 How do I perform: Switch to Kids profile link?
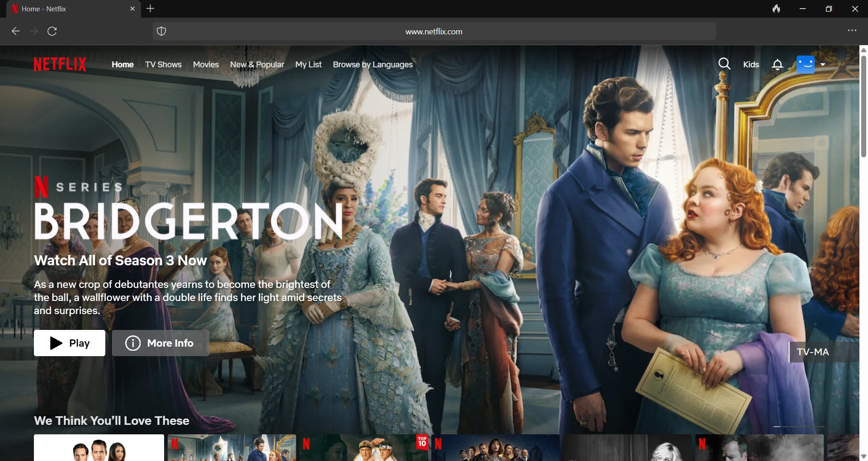(x=751, y=65)
